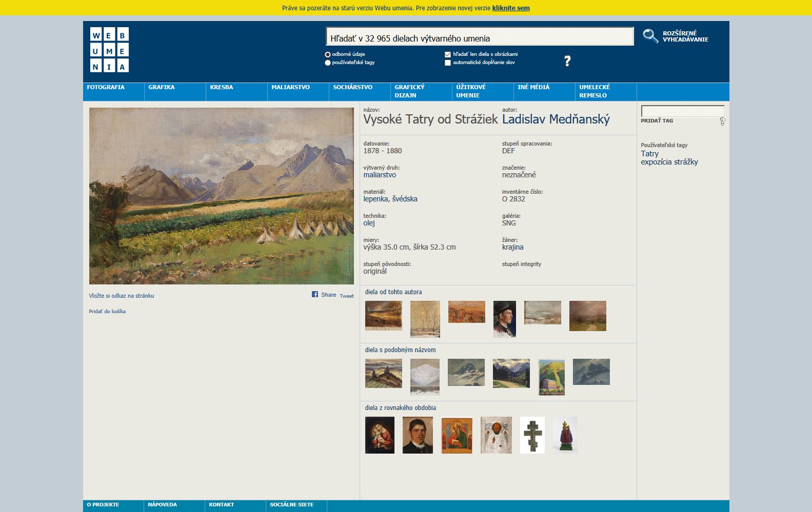Focus the main artwork search field

pyautogui.click(x=480, y=36)
